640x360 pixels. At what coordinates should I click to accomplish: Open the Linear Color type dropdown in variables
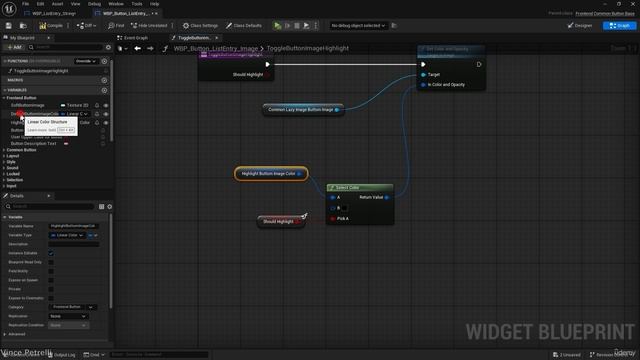(x=74, y=114)
